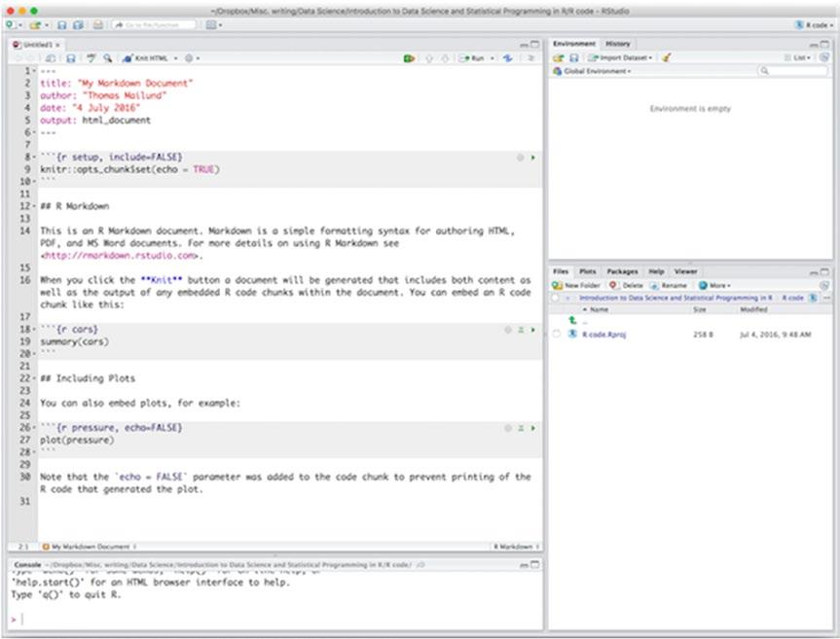840x639 pixels.
Task: Refresh the Environment pane
Action: coord(824,57)
